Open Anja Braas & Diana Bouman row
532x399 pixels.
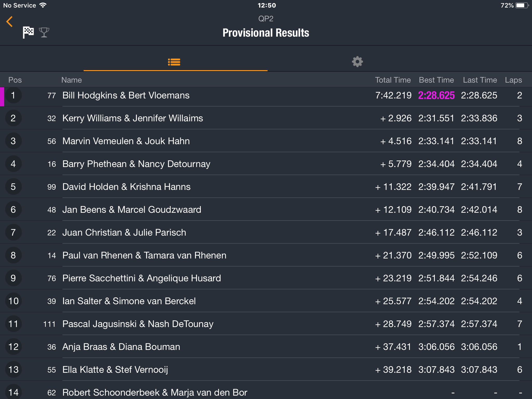coord(266,347)
